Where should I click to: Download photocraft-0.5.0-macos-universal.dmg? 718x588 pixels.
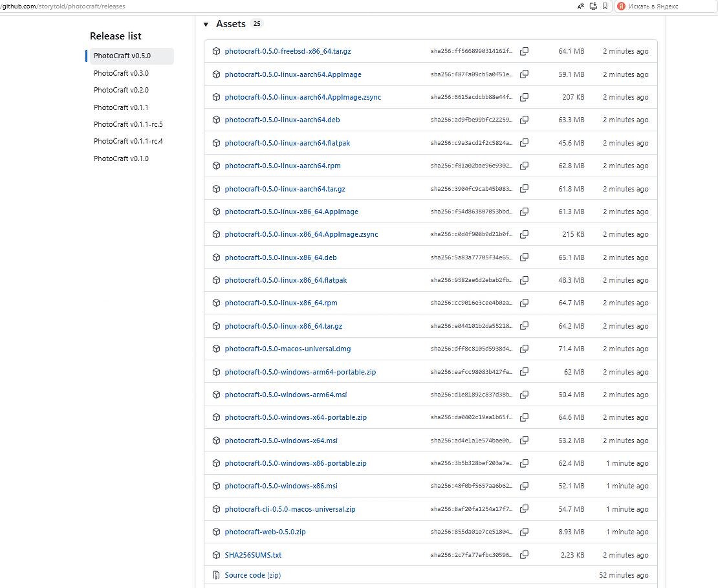[288, 349]
